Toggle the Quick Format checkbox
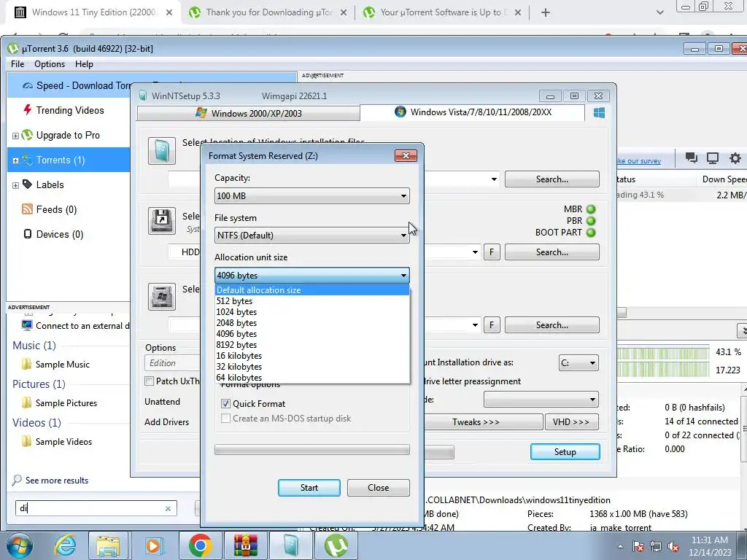747x560 pixels. (x=226, y=404)
